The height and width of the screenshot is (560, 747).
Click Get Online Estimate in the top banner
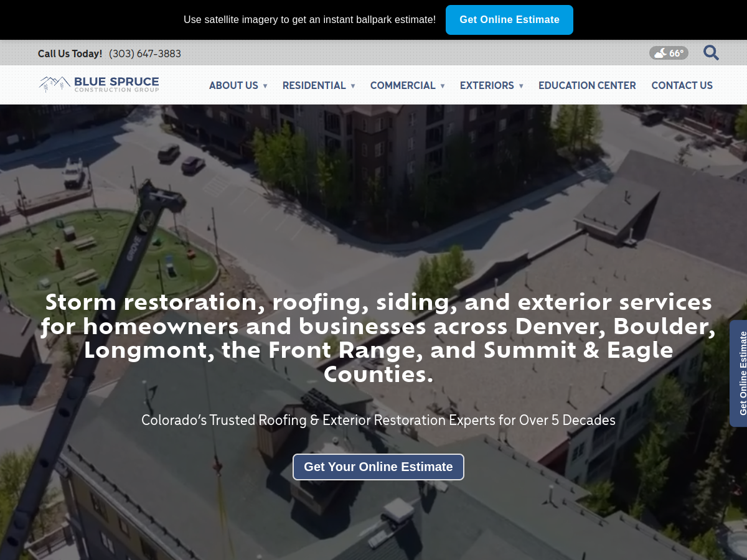509,20
